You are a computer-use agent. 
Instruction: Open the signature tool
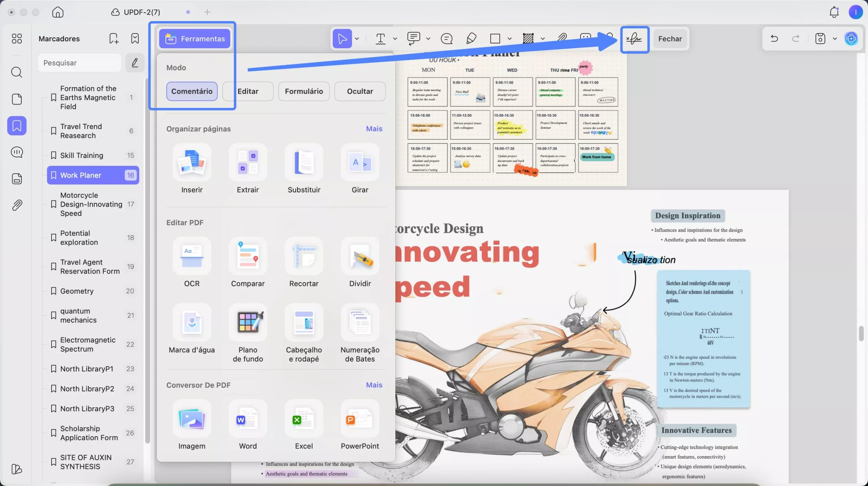point(634,39)
